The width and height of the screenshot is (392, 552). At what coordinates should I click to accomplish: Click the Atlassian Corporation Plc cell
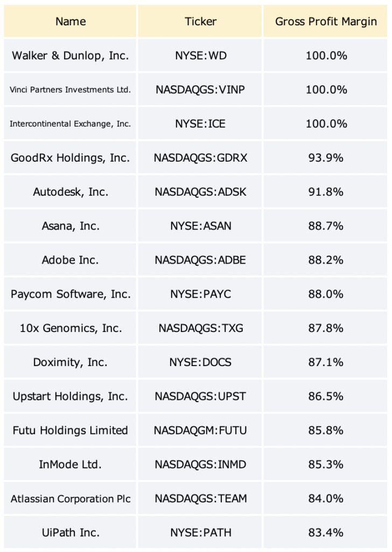70,499
